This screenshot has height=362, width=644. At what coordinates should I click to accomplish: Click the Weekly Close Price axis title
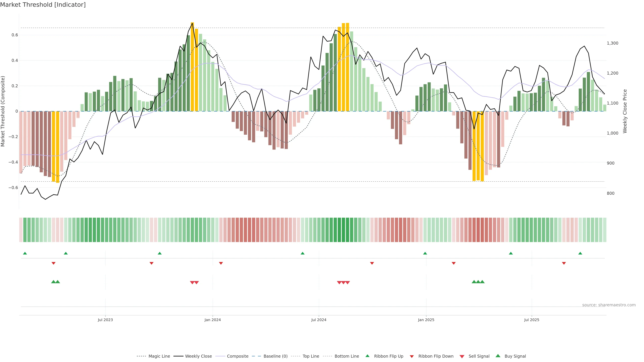(x=625, y=111)
